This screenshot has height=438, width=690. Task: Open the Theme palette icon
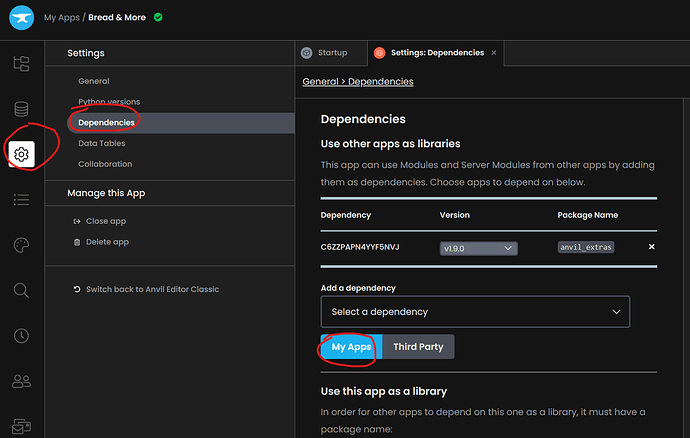click(x=21, y=245)
